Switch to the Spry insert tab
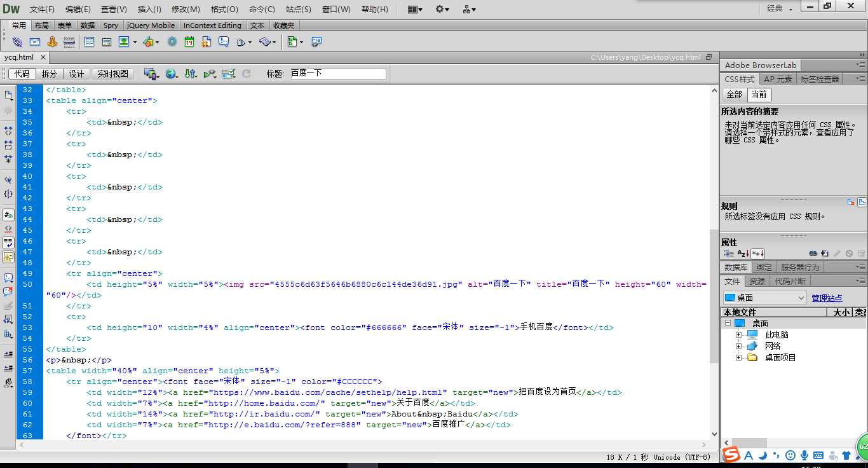The width and height of the screenshot is (868, 468). coord(111,25)
